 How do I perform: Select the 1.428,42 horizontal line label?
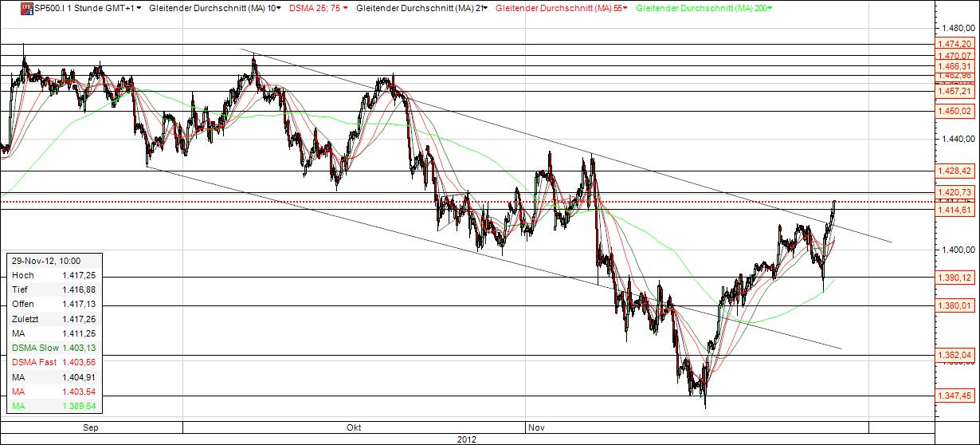(955, 171)
